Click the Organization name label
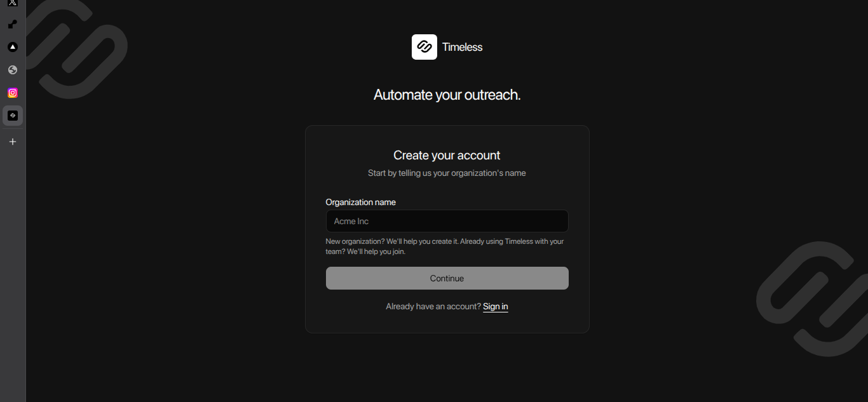The image size is (868, 402). click(x=360, y=202)
